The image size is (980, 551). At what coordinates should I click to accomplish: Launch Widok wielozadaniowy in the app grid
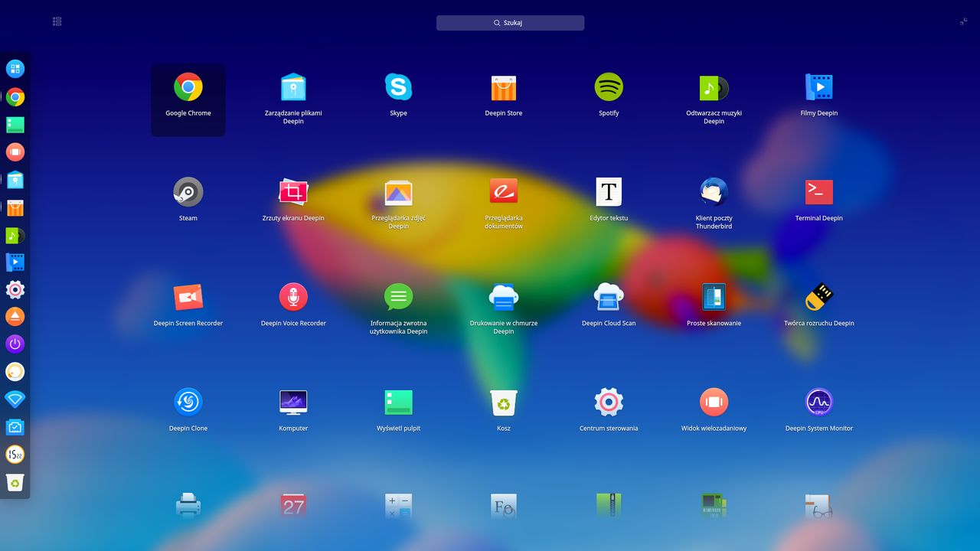[714, 402]
